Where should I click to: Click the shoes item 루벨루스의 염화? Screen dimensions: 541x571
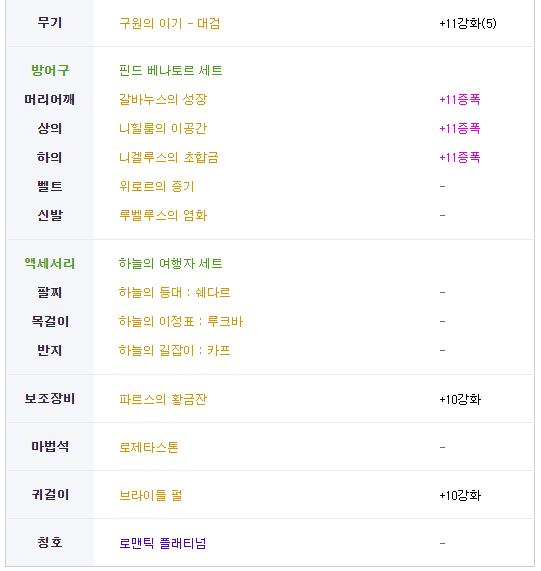(x=163, y=215)
